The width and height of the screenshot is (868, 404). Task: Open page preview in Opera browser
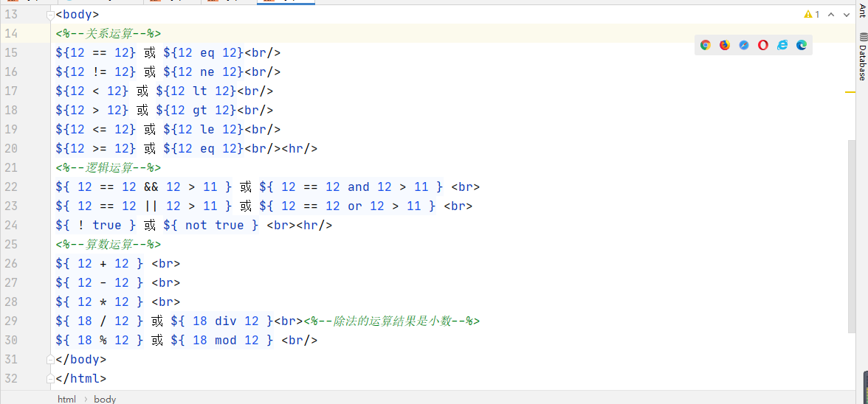[x=763, y=45]
